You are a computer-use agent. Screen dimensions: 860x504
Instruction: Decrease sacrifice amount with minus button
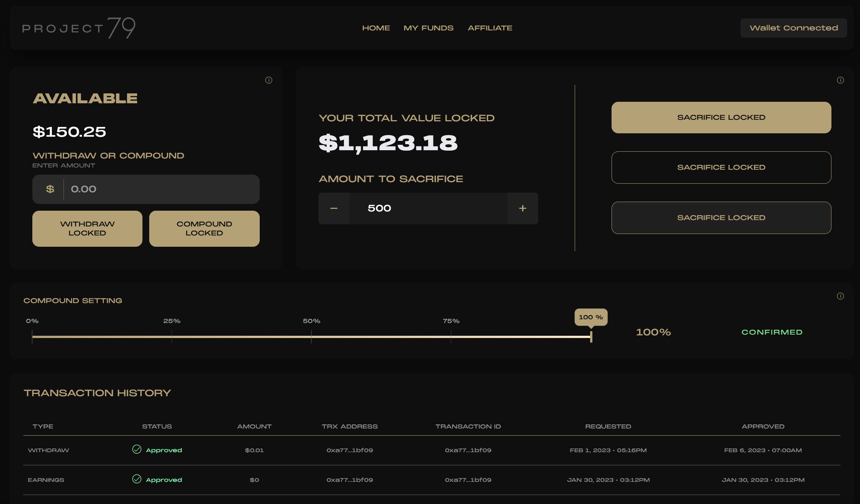pos(334,208)
